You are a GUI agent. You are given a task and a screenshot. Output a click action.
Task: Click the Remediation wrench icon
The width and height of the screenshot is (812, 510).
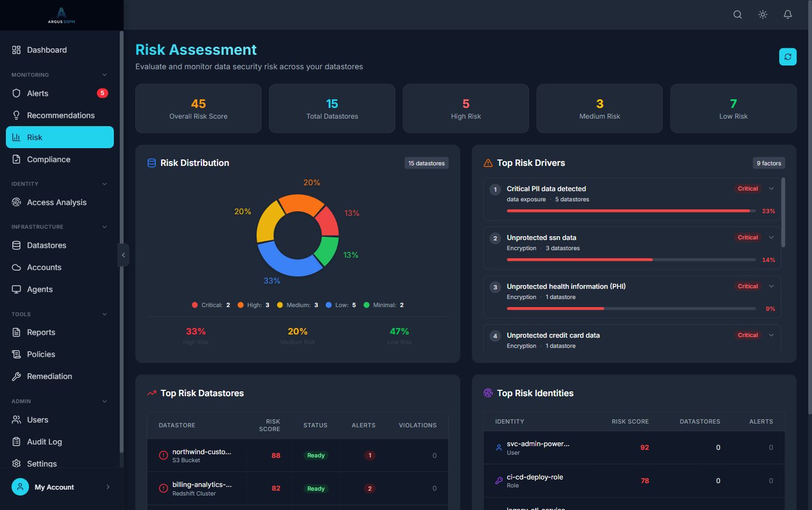(16, 376)
